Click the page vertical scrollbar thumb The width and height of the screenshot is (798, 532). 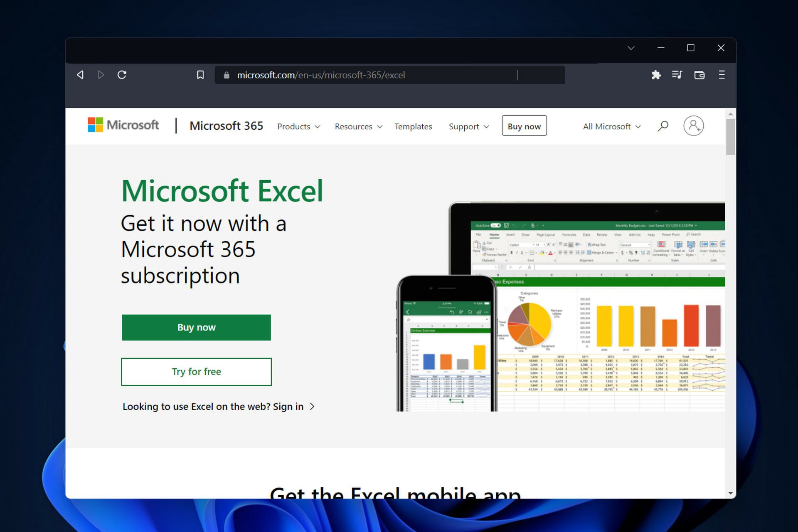coord(730,137)
